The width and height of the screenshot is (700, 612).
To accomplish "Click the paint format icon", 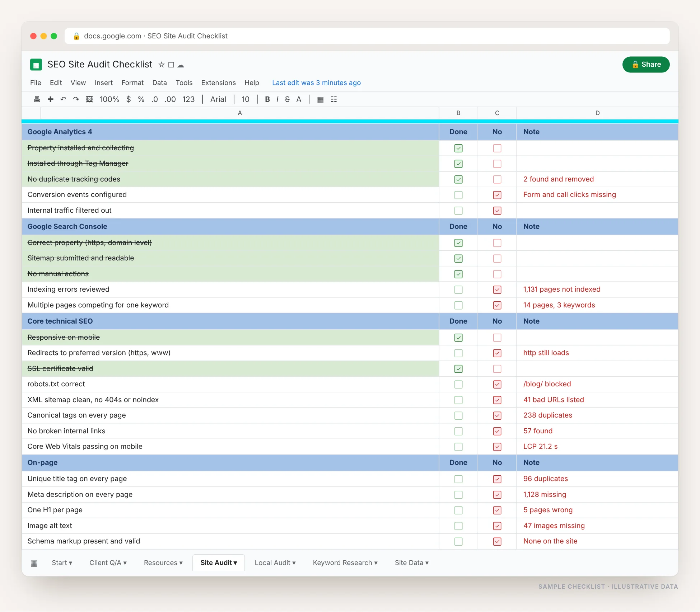I will click(89, 99).
